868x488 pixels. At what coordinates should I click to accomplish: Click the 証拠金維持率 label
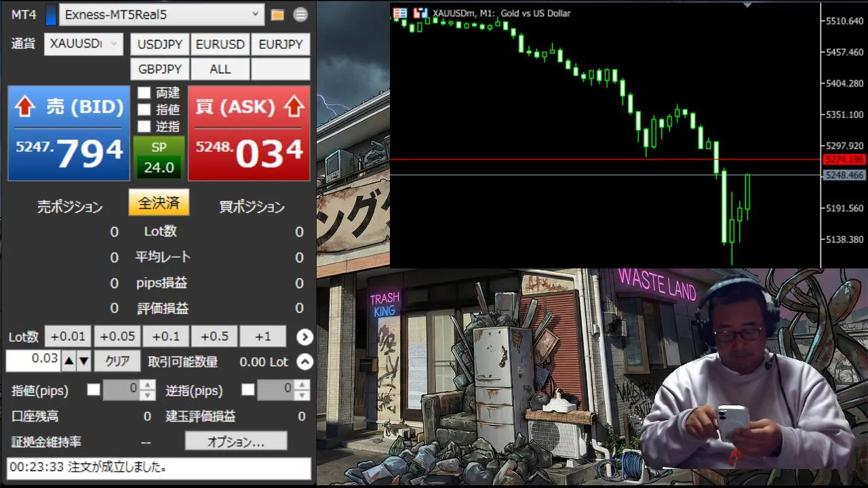click(x=46, y=442)
